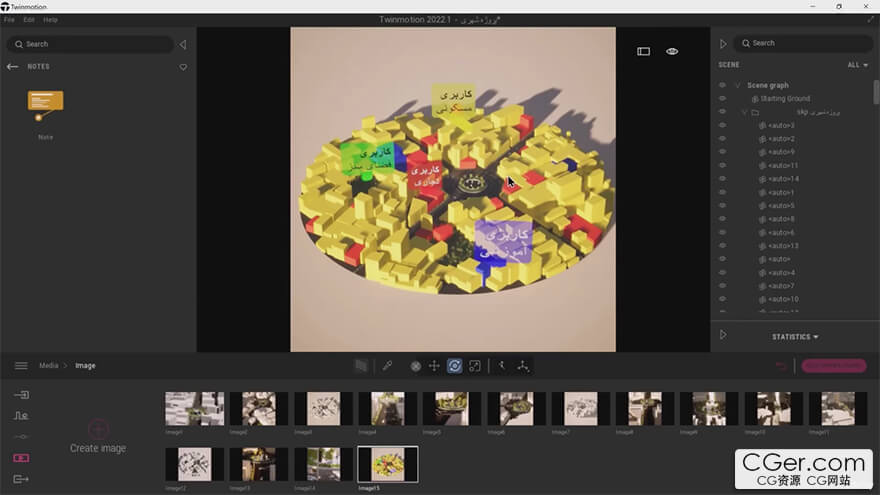The image size is (880, 495).
Task: Open the ALL filter dropdown in Scene
Action: [856, 65]
